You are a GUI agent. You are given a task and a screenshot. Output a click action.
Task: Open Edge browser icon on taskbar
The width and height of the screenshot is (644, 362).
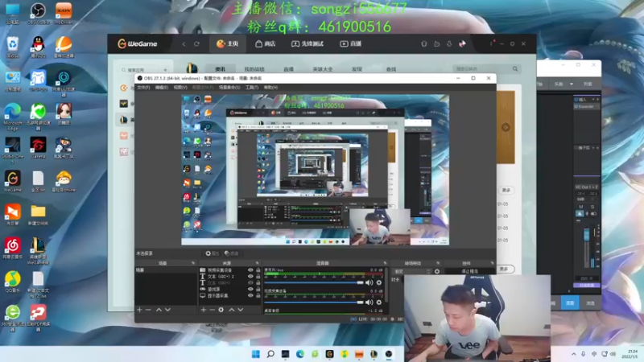(300, 354)
